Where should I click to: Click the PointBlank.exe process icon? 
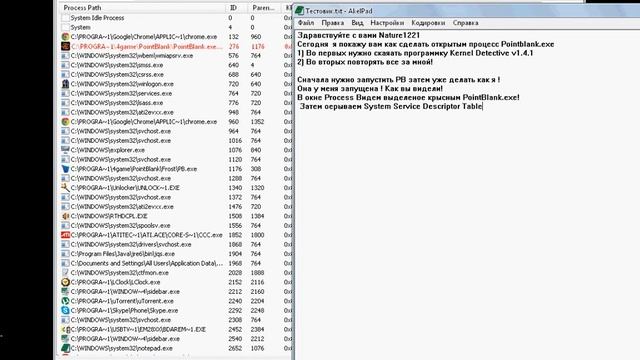65,46
